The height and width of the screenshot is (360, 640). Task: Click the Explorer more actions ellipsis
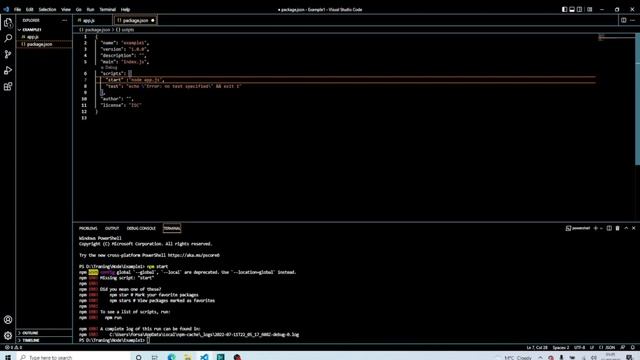[x=64, y=20]
